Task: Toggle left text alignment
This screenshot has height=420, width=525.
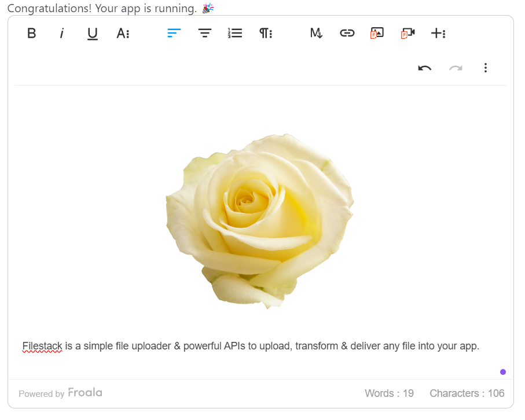Action: (174, 33)
